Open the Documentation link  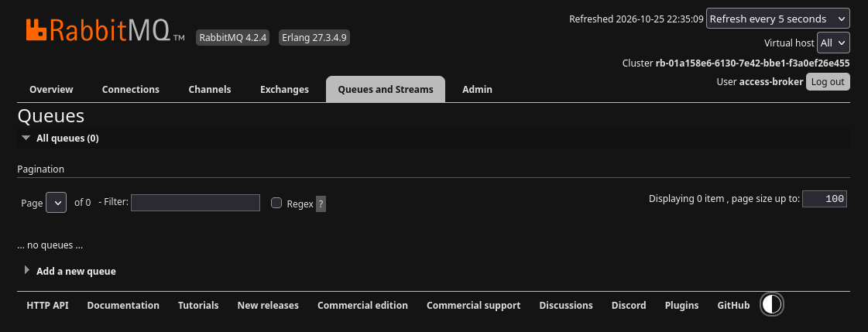point(123,306)
